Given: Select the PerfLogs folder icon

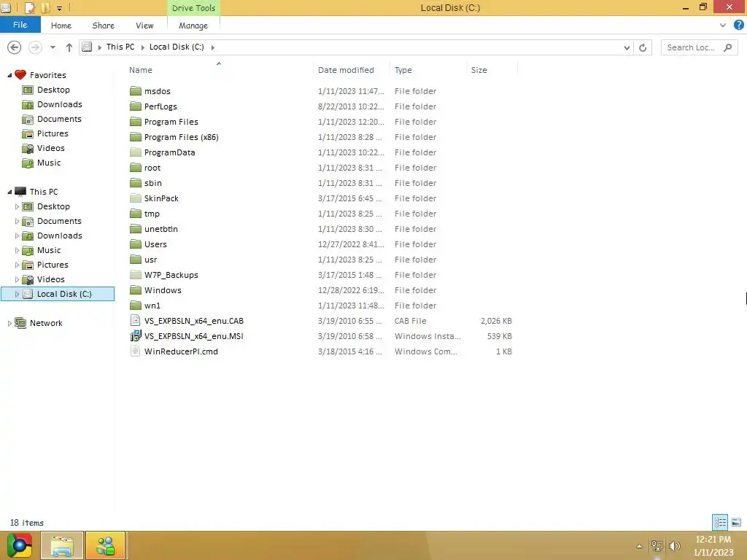Looking at the screenshot, I should tap(136, 106).
